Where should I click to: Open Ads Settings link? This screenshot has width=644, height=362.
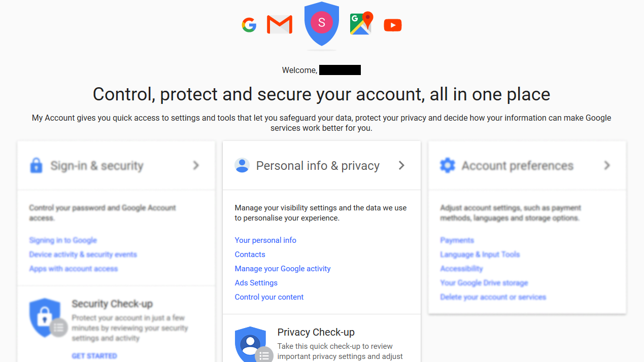256,283
